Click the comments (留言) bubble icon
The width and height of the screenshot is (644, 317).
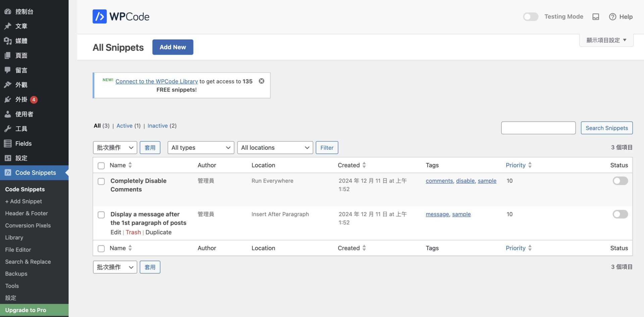coord(8,70)
